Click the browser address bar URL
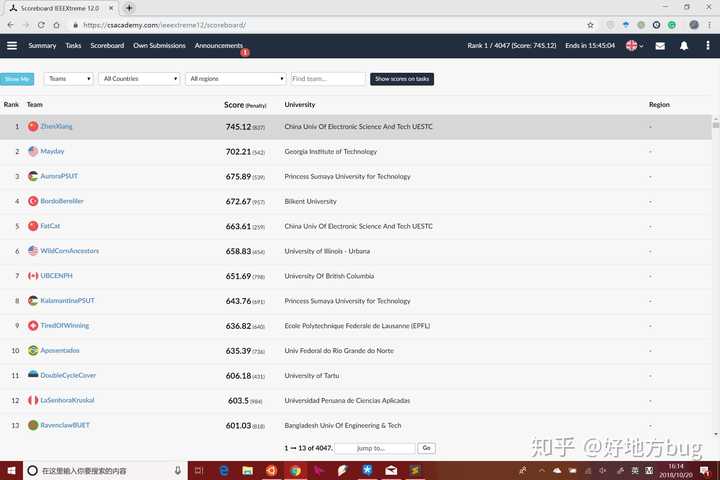This screenshot has height=480, width=720. point(164,25)
